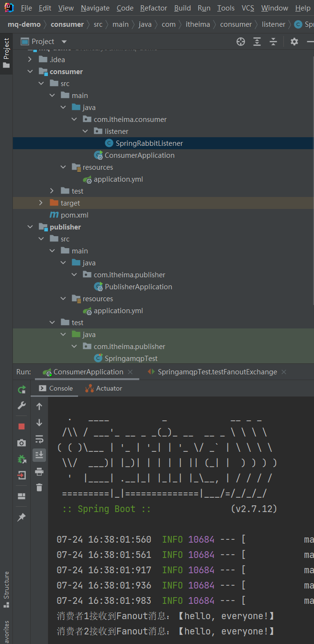Viewport: 314px width, 644px height.
Task: Open the File menu
Action: (x=26, y=8)
